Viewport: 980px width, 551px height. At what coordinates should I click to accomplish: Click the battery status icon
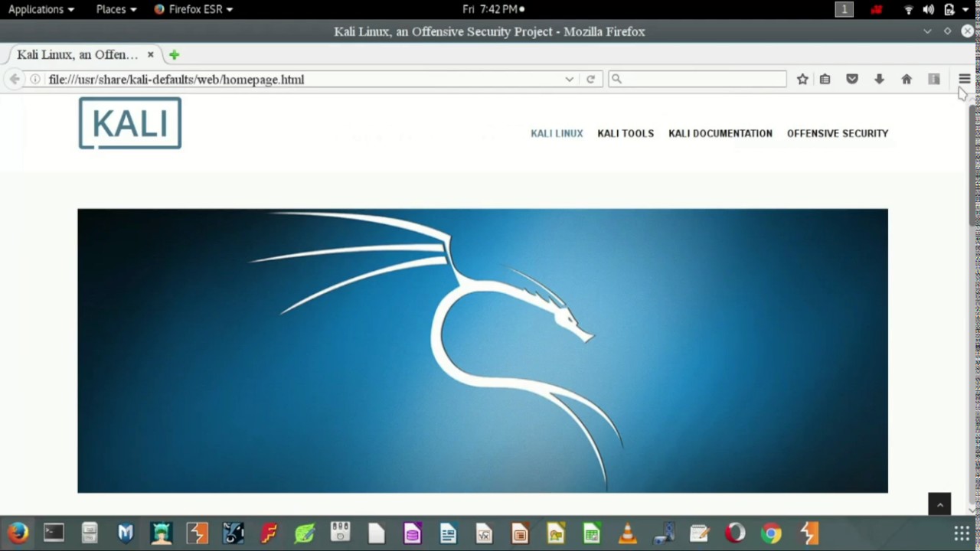click(949, 9)
